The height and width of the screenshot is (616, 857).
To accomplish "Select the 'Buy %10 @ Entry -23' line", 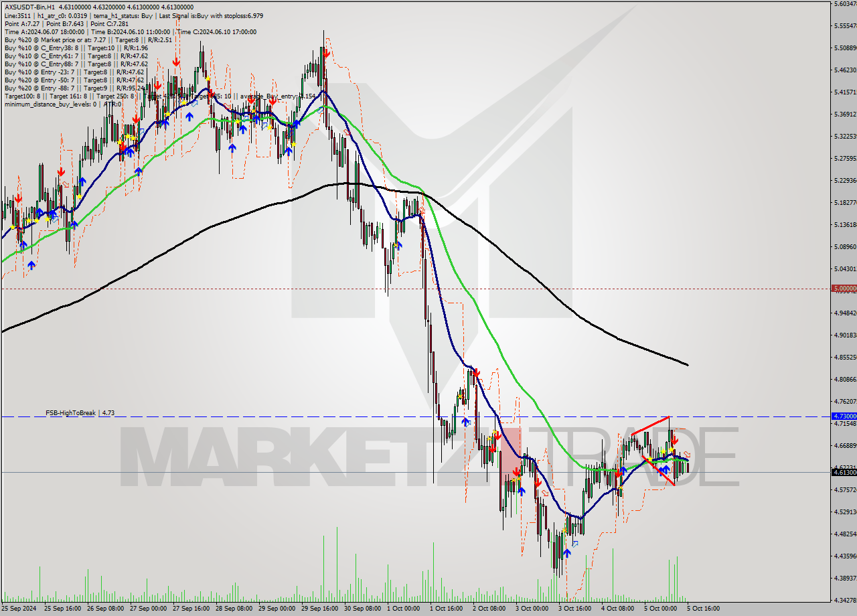I will coord(74,72).
